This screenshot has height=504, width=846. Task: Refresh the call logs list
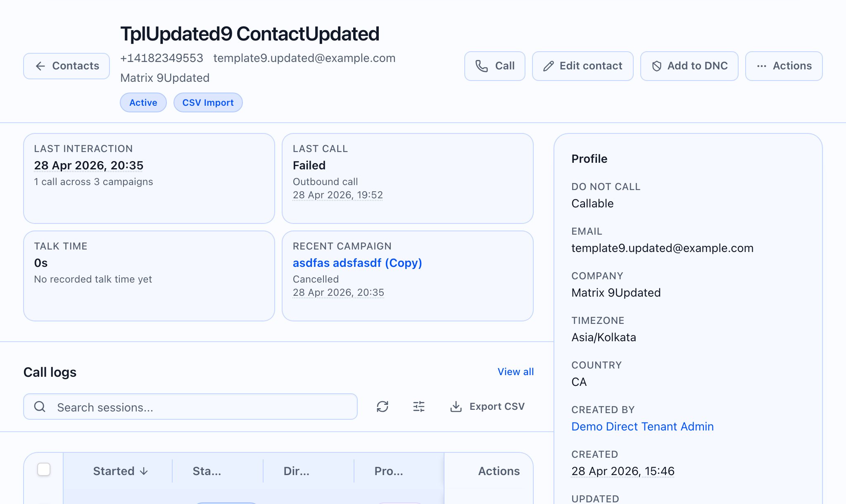383,407
